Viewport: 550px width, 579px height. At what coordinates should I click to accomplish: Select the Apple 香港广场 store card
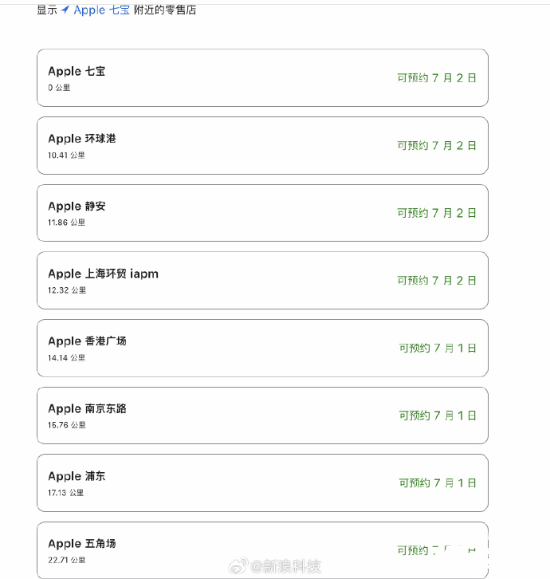(x=263, y=348)
